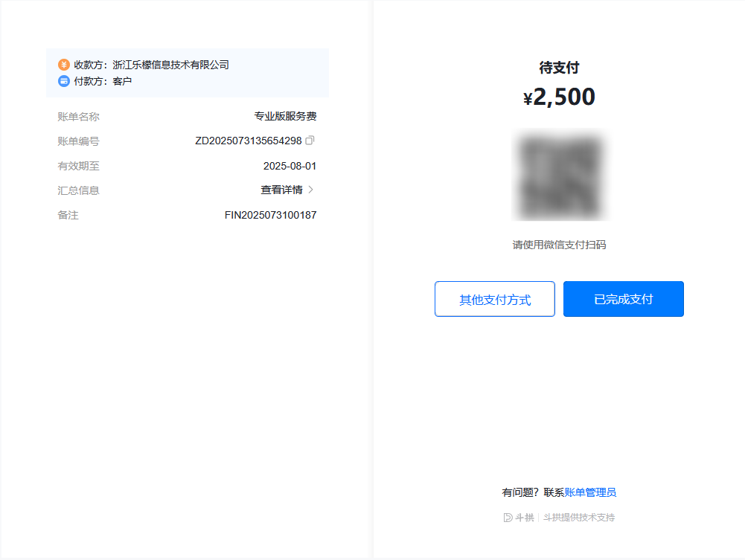Click the amount ¥2,500
Image resolution: width=745 pixels, height=560 pixels.
559,97
